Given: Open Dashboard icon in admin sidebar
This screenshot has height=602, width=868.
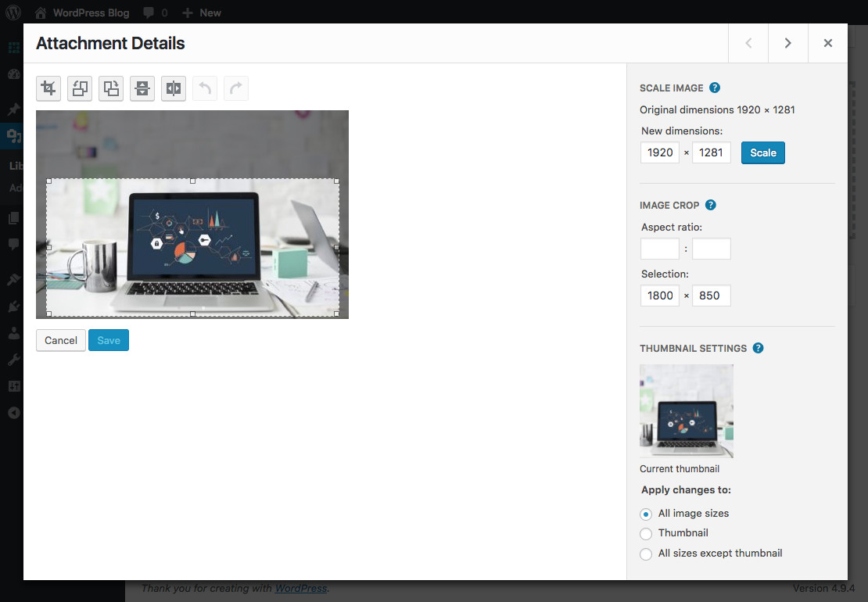Looking at the screenshot, I should tap(13, 73).
